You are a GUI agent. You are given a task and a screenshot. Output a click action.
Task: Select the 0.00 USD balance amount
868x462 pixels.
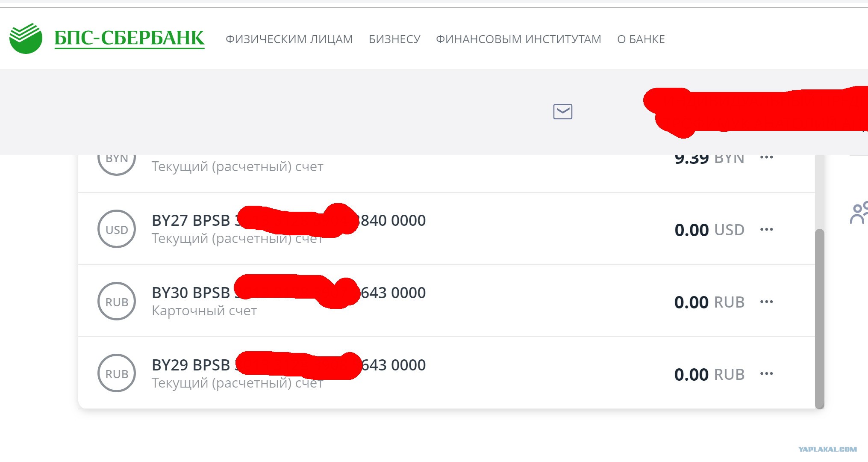click(709, 230)
